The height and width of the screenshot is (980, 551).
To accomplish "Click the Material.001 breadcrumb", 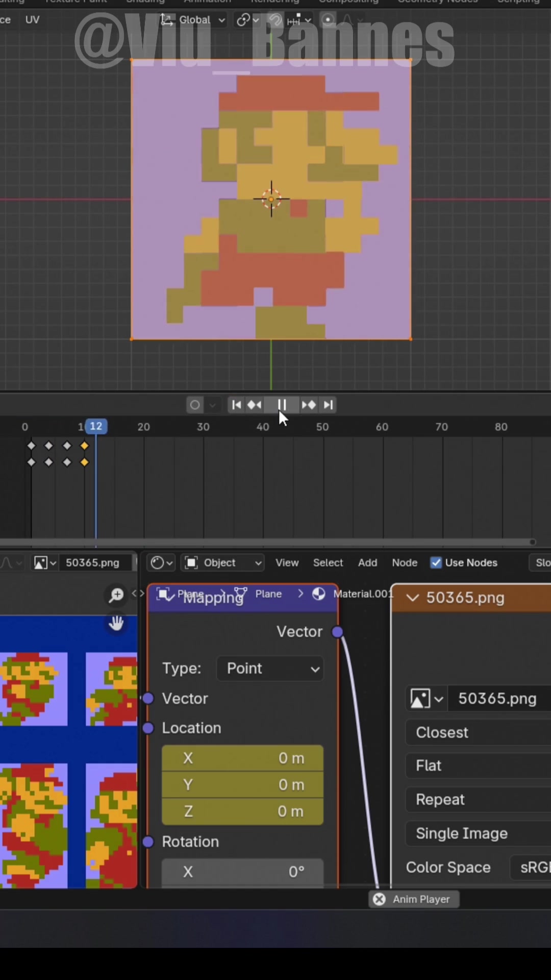I will point(363,594).
